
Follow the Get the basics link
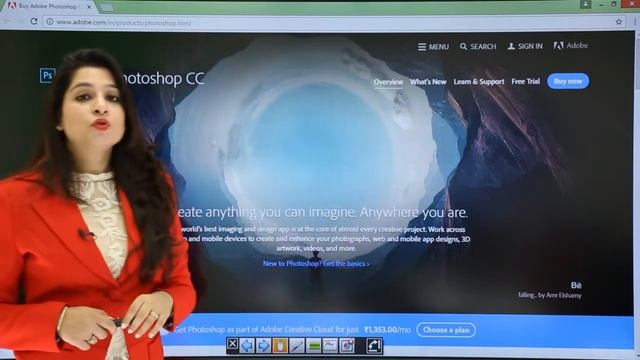pyautogui.click(x=346, y=264)
